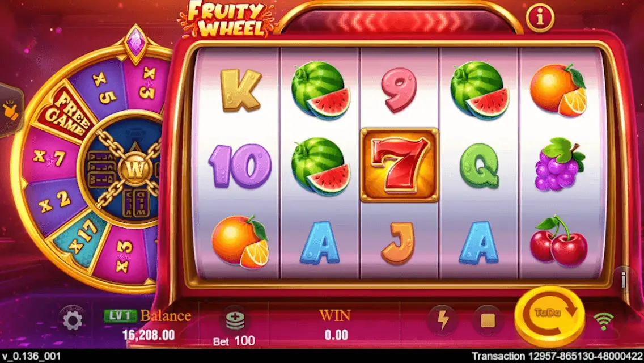This screenshot has height=363, width=644.
Task: Click the info icon at top
Action: tap(540, 17)
